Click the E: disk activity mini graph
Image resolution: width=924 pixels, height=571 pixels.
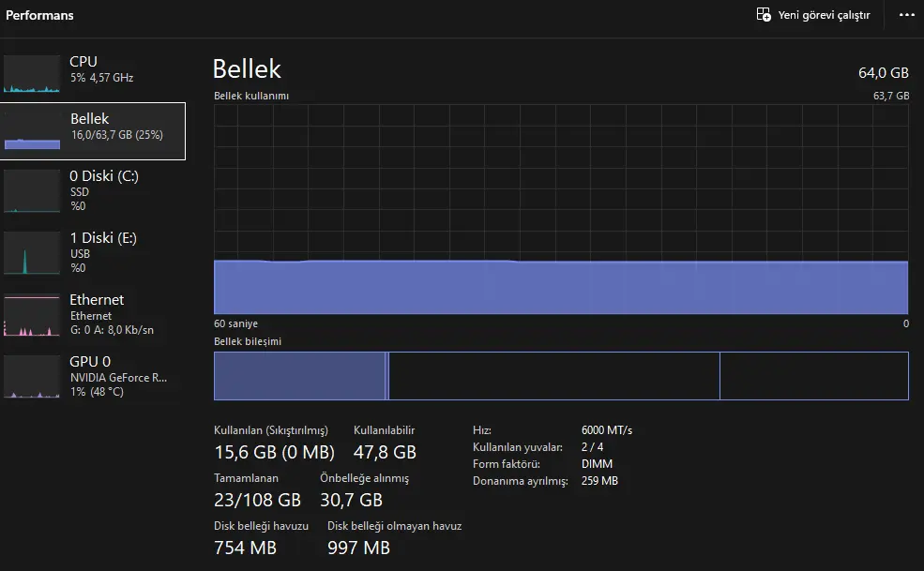pos(32,253)
